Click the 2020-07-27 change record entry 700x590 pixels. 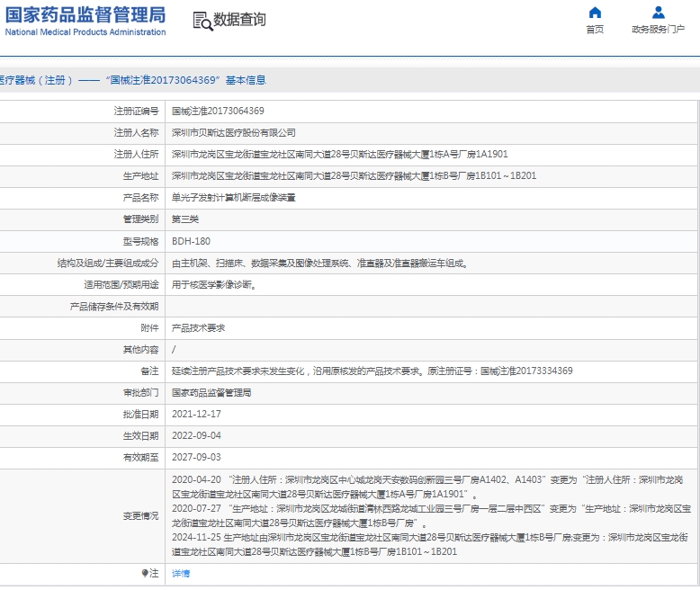(431, 516)
